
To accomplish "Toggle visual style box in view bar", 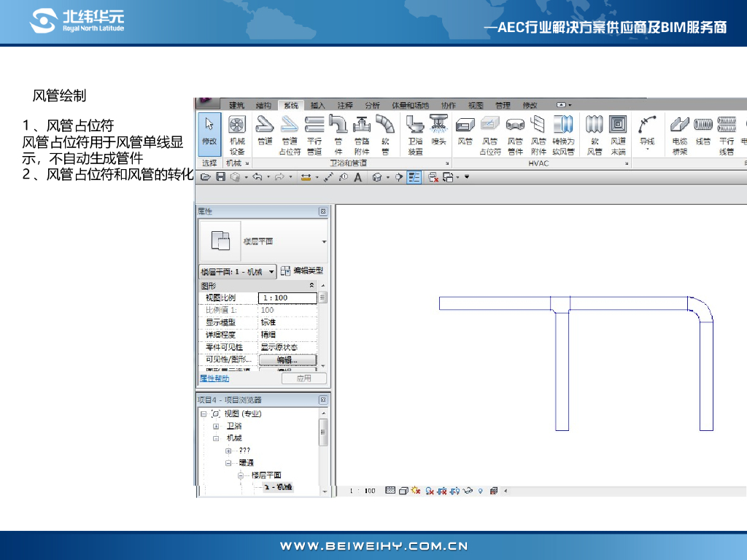I will 402,491.
